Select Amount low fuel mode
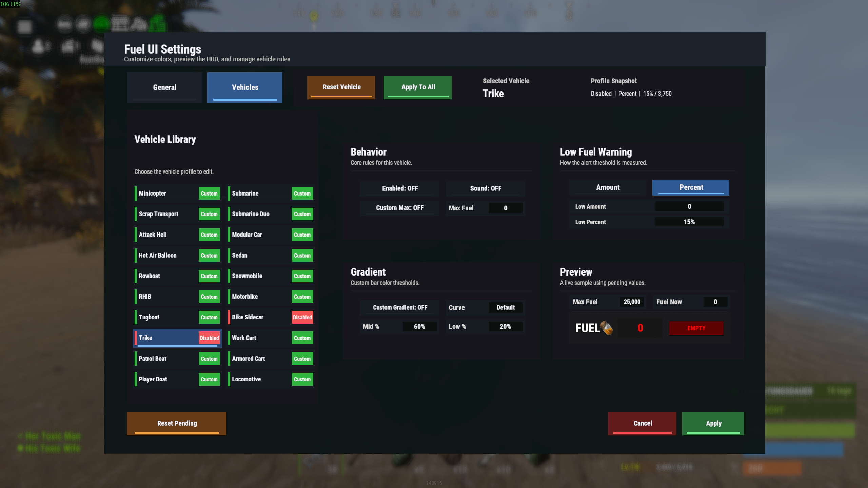This screenshot has width=868, height=488. click(x=608, y=187)
